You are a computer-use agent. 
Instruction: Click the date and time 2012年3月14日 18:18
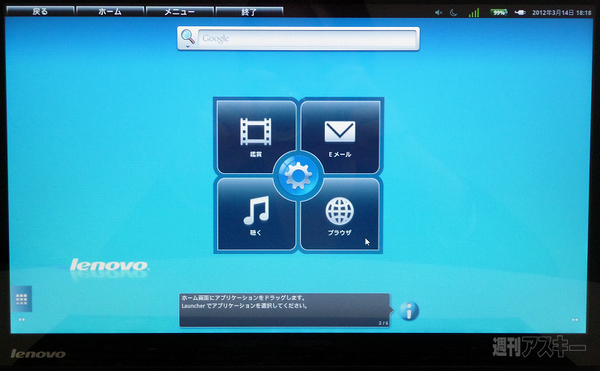(561, 13)
